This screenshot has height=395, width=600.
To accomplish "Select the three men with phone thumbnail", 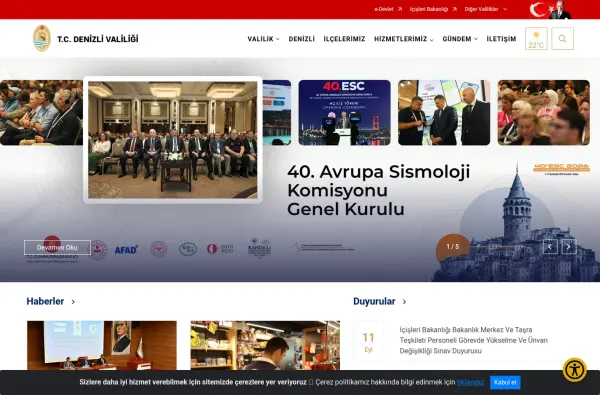I will 444,113.
